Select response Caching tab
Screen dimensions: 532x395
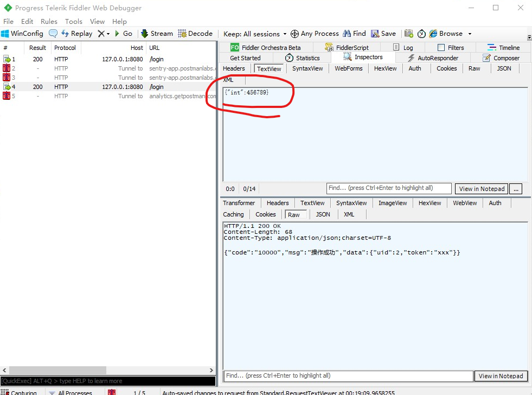click(233, 214)
